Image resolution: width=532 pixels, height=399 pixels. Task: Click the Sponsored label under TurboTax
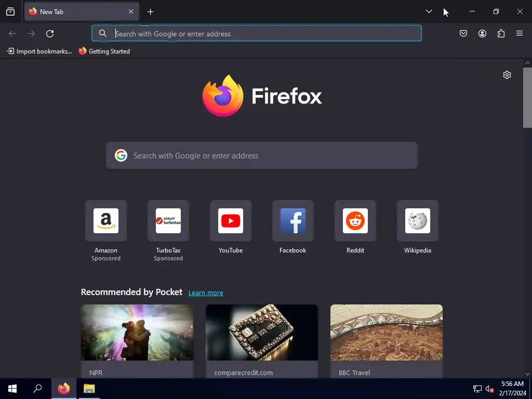[168, 259]
